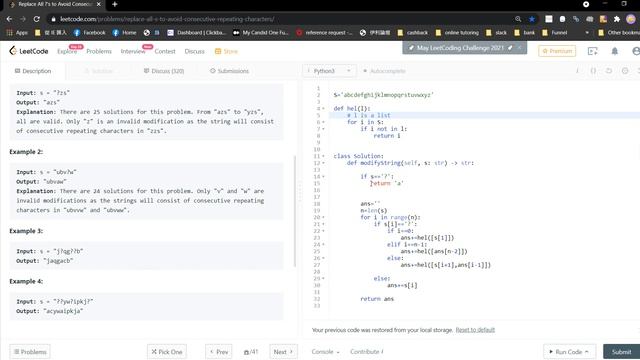Viewport: 640px width, 360px height.
Task: Switch to the Description tab
Action: pos(33,71)
